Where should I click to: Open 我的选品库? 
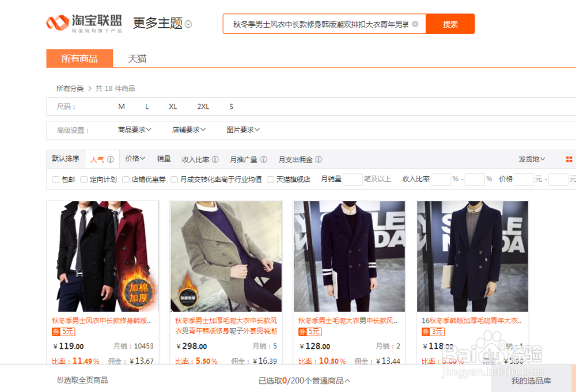[x=531, y=381]
